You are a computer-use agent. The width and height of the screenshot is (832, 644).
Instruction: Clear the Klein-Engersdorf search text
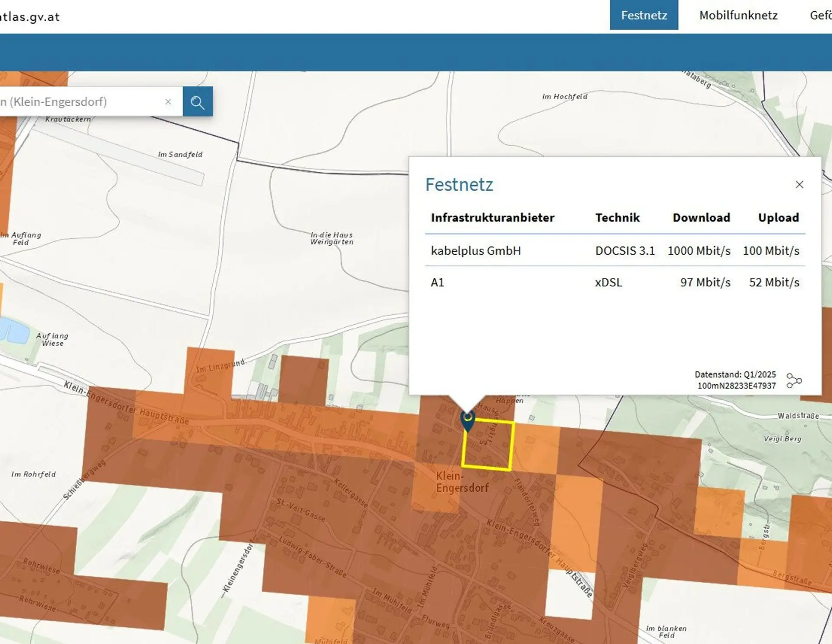[x=168, y=102]
